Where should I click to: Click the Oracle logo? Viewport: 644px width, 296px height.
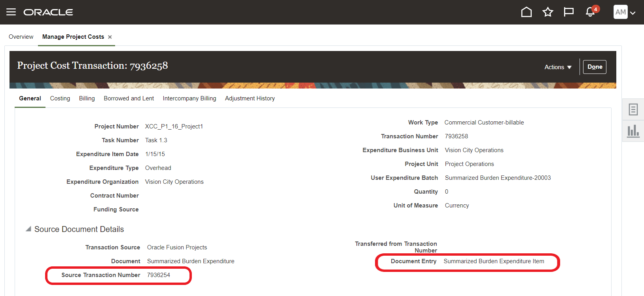pyautogui.click(x=48, y=12)
